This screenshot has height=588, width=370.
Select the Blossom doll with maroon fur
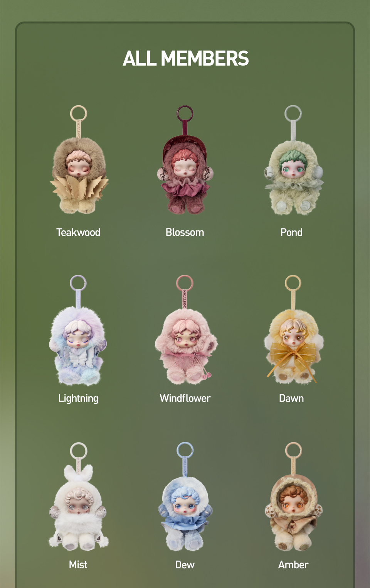click(x=185, y=160)
